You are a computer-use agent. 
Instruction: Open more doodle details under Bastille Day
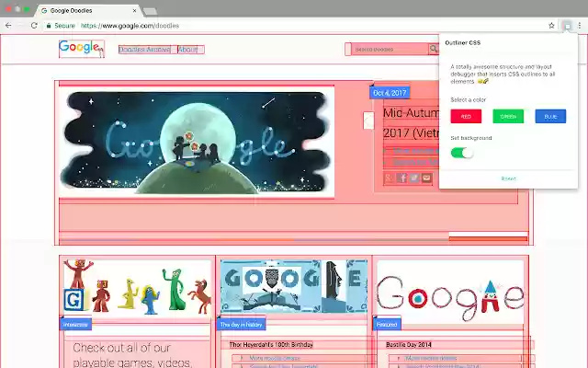tap(431, 358)
